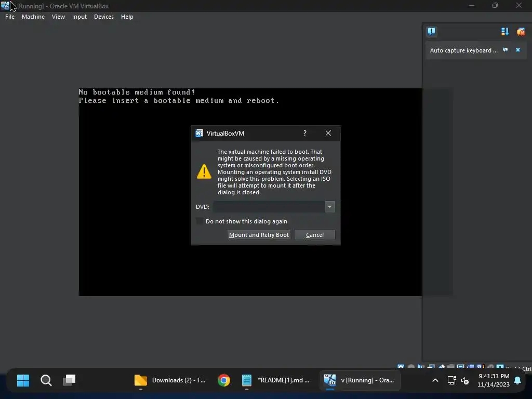Close the VirtualBoxVM dialog
Viewport: 532px width, 399px height.
click(x=328, y=133)
